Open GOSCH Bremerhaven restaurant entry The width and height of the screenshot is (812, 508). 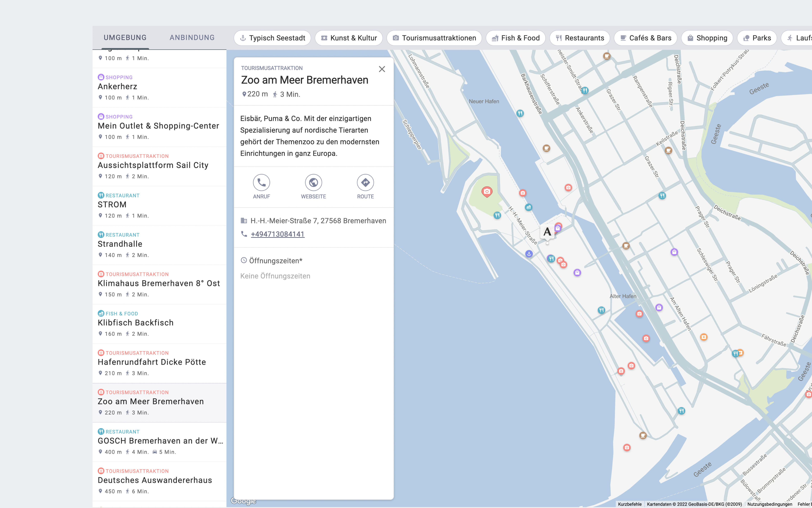click(159, 442)
